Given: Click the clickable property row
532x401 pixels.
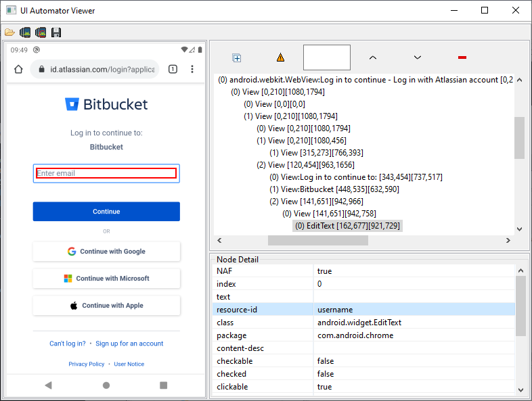Looking at the screenshot, I should [363, 387].
